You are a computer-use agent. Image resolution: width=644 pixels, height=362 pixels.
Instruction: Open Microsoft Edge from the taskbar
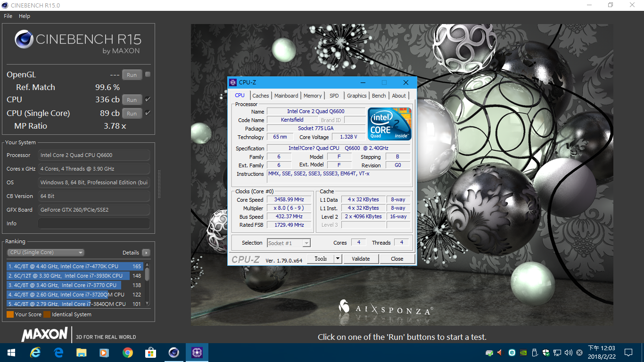point(58,353)
